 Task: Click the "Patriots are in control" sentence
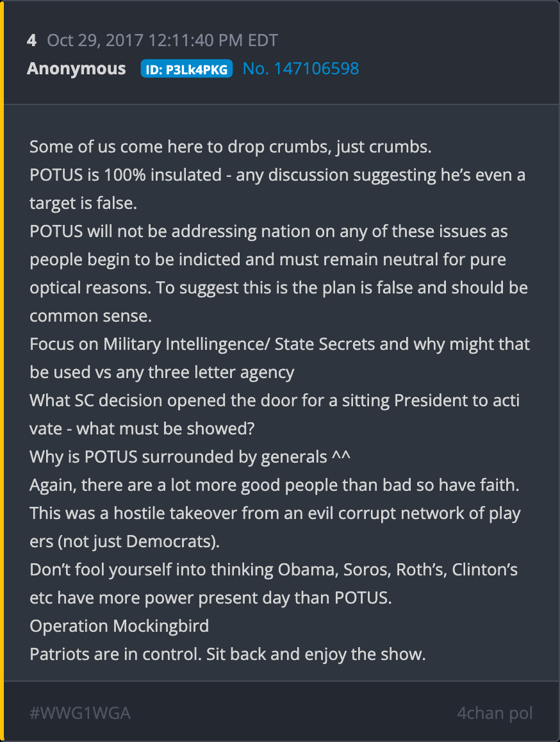point(227,654)
